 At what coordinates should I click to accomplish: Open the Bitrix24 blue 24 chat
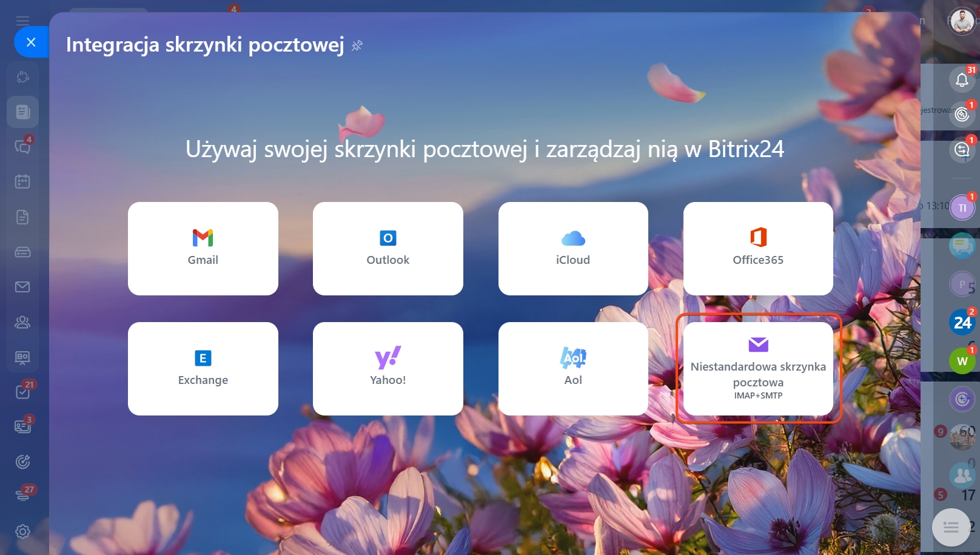point(962,322)
